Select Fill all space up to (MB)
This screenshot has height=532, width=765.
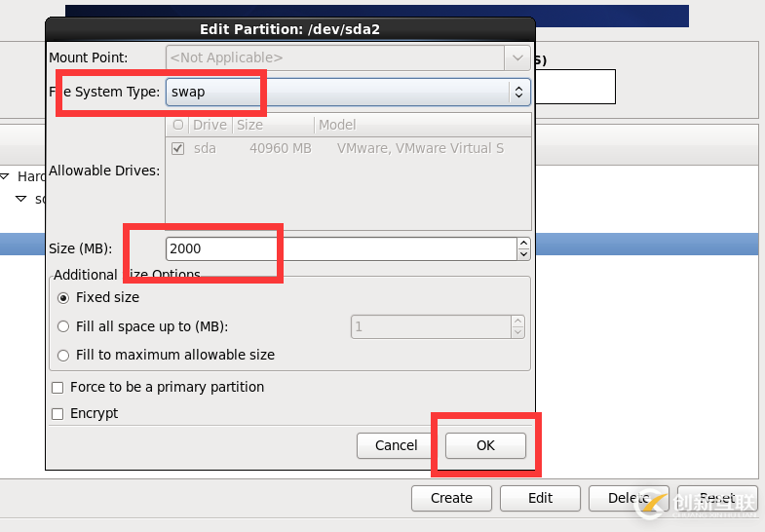63,326
